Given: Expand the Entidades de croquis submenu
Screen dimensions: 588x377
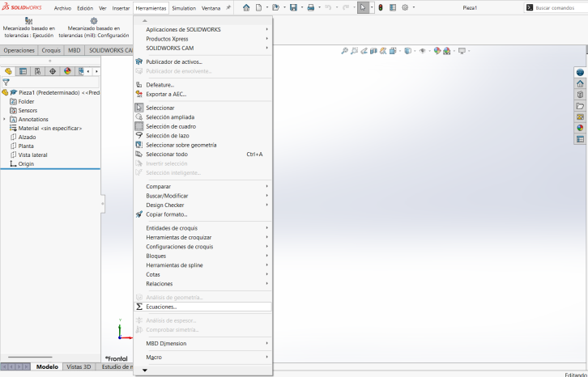Looking at the screenshot, I should 202,228.
